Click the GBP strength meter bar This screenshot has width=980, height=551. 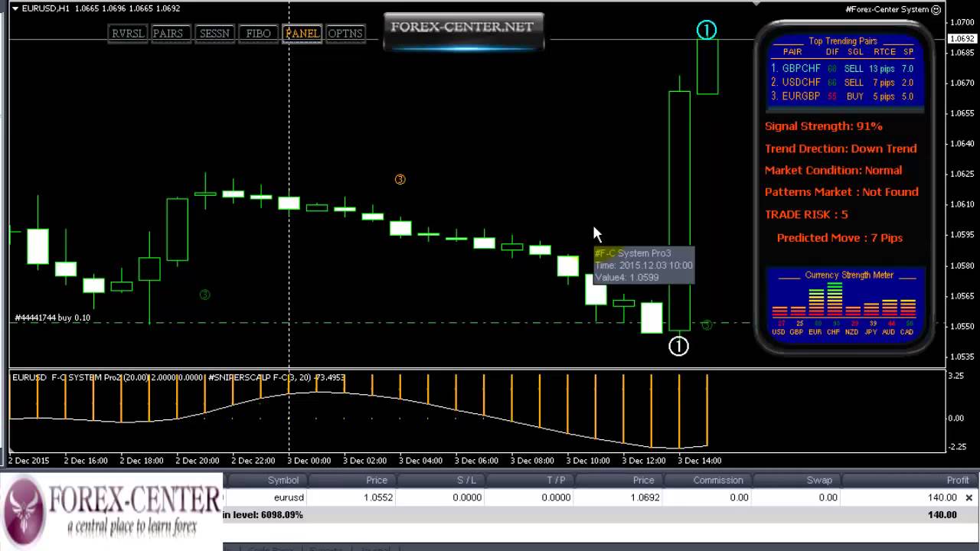(797, 311)
